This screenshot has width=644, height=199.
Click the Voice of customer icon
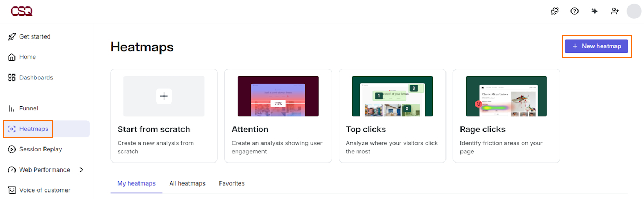coord(12,190)
